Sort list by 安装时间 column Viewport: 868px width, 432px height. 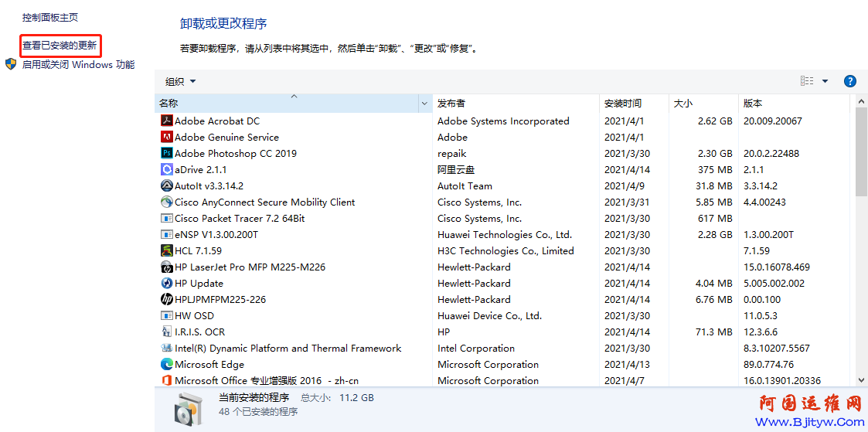[x=622, y=103]
